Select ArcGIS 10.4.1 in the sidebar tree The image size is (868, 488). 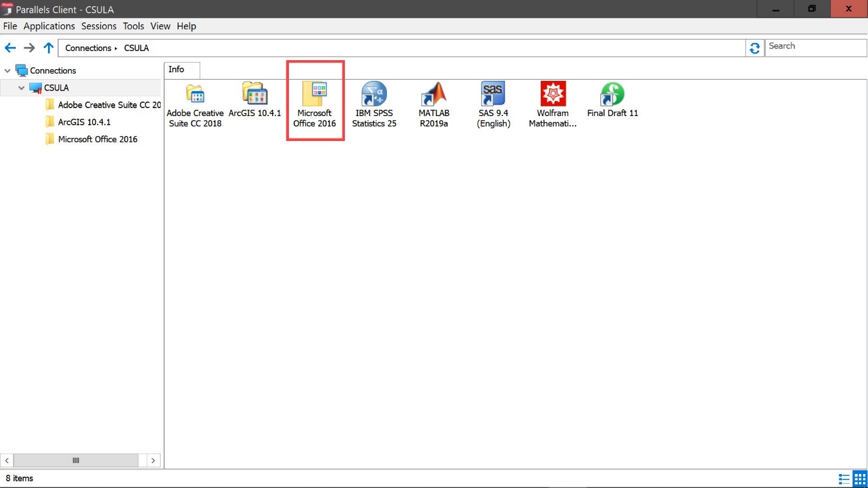[x=84, y=122]
